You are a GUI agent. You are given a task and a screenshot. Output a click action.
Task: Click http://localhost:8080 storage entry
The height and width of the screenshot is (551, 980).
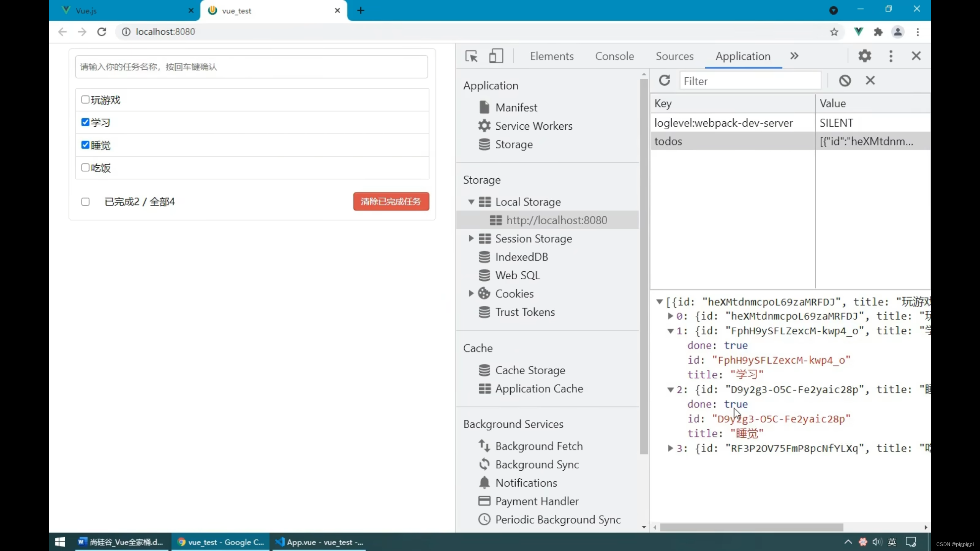[557, 220]
